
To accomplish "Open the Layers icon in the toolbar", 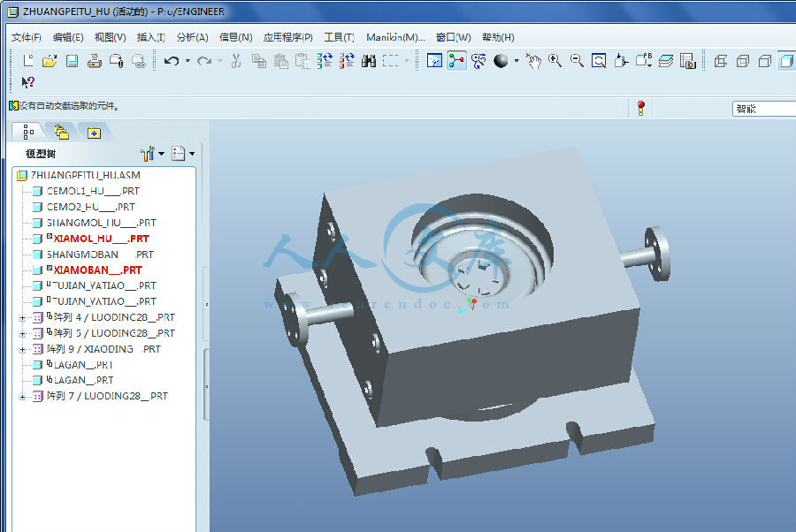I will (666, 61).
